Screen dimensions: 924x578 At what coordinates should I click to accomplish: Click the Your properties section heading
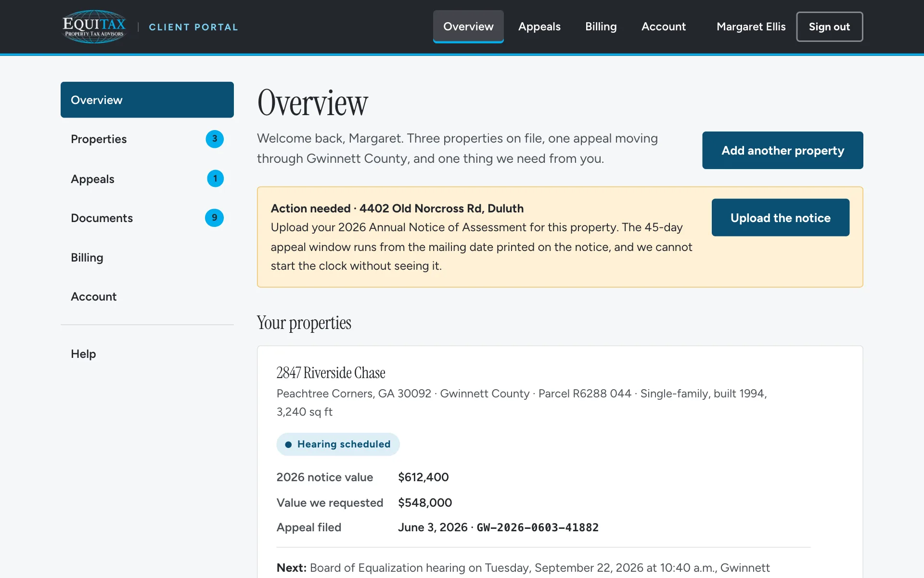tap(304, 323)
